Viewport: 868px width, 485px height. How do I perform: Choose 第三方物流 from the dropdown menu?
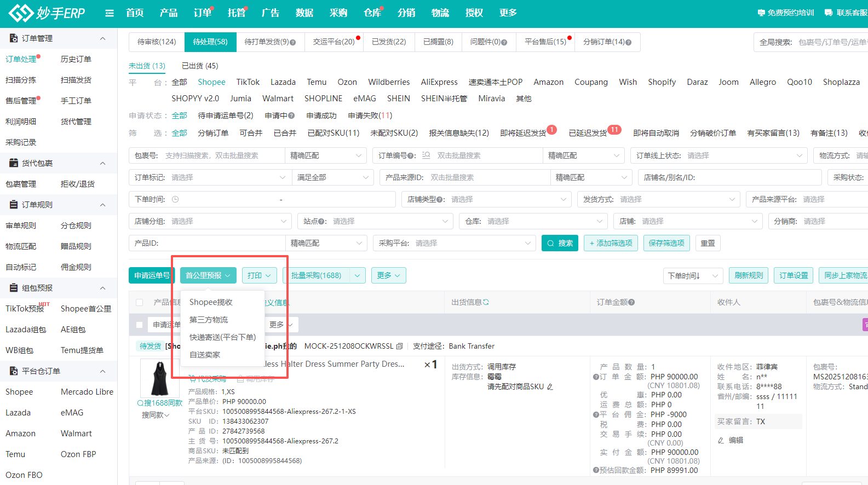(x=209, y=320)
